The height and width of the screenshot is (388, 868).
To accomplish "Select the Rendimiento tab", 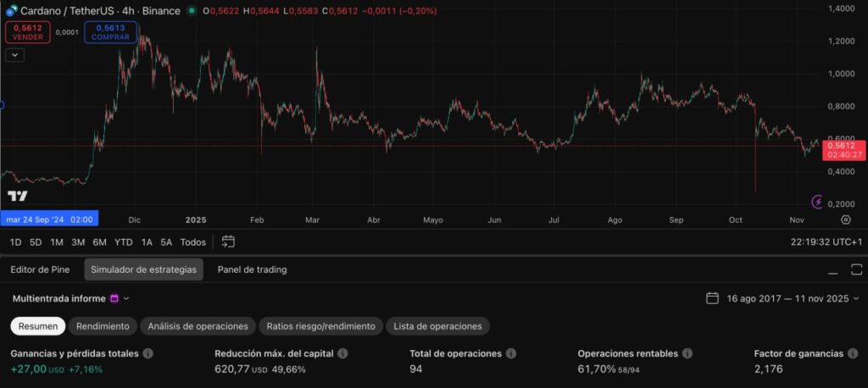I will click(x=103, y=326).
